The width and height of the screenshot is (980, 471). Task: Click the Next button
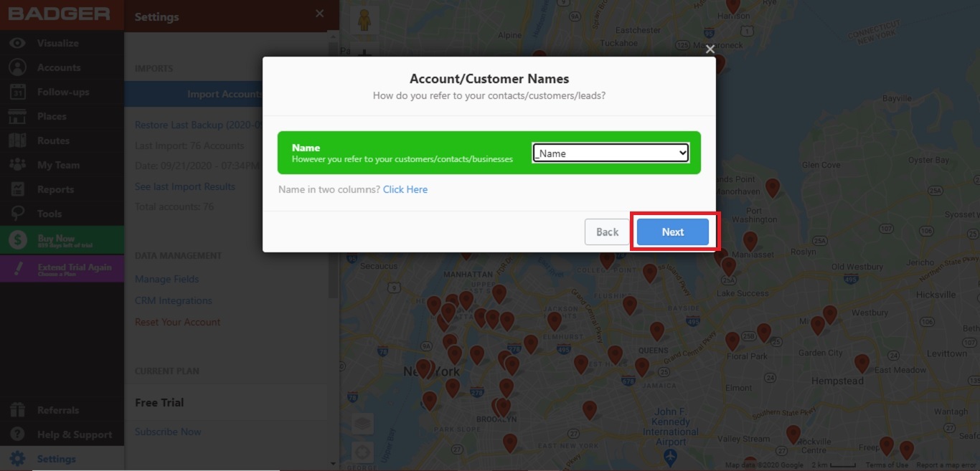[x=673, y=232]
